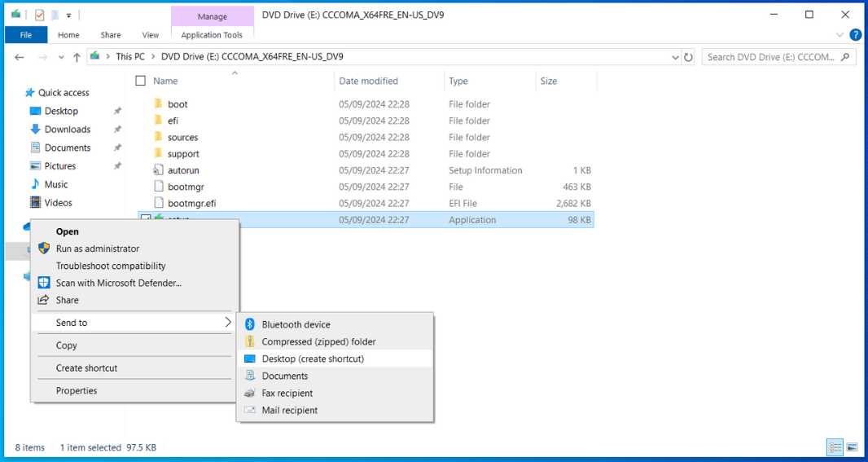Open the blue File menu button
Viewport: 868px width, 462px height.
[26, 35]
